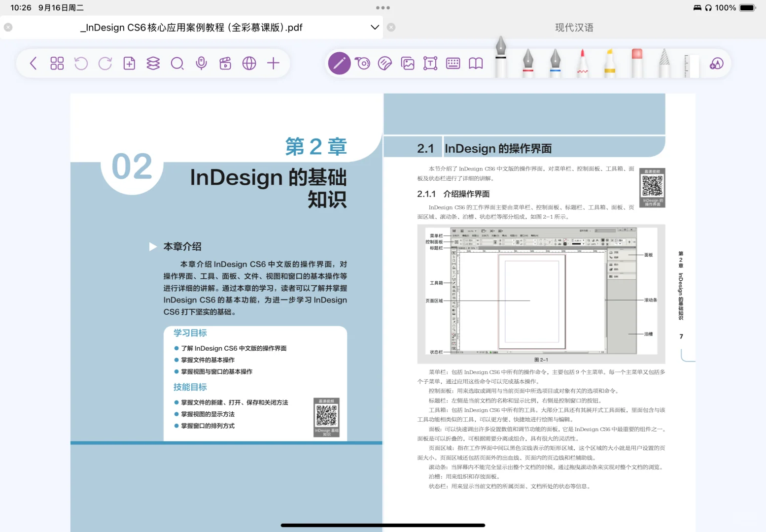
Task: Switch to reading mode with book icon
Action: click(476, 63)
